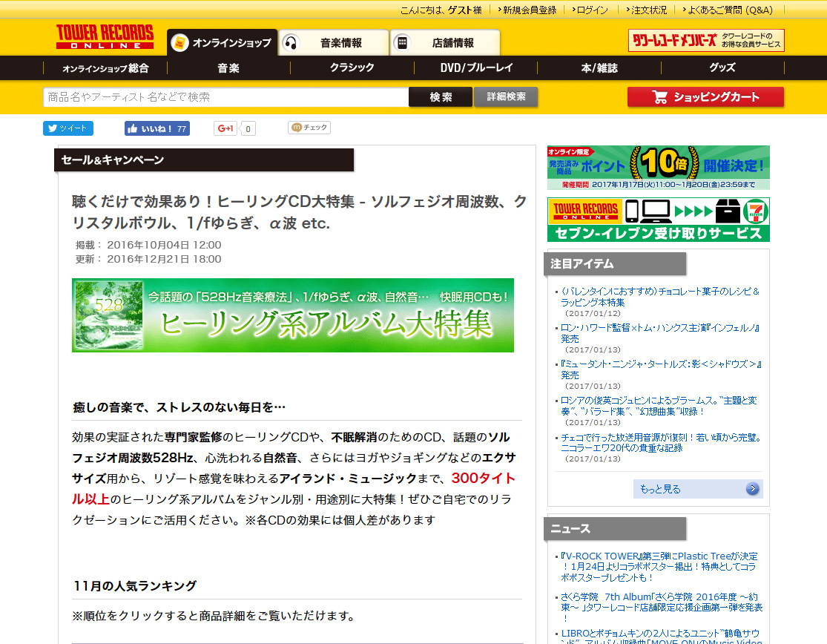Click the 検索 search button
Viewport: 827px width, 644px height.
(441, 97)
